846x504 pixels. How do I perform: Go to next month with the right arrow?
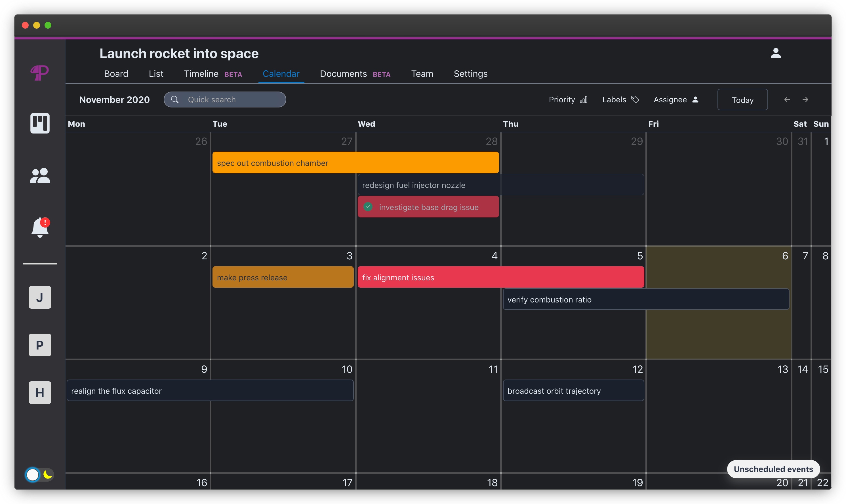click(x=805, y=99)
